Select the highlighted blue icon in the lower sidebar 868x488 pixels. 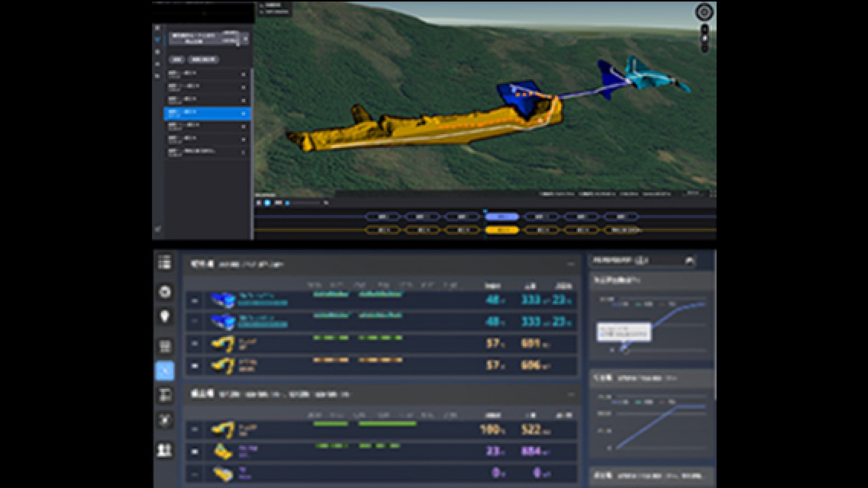click(x=165, y=371)
